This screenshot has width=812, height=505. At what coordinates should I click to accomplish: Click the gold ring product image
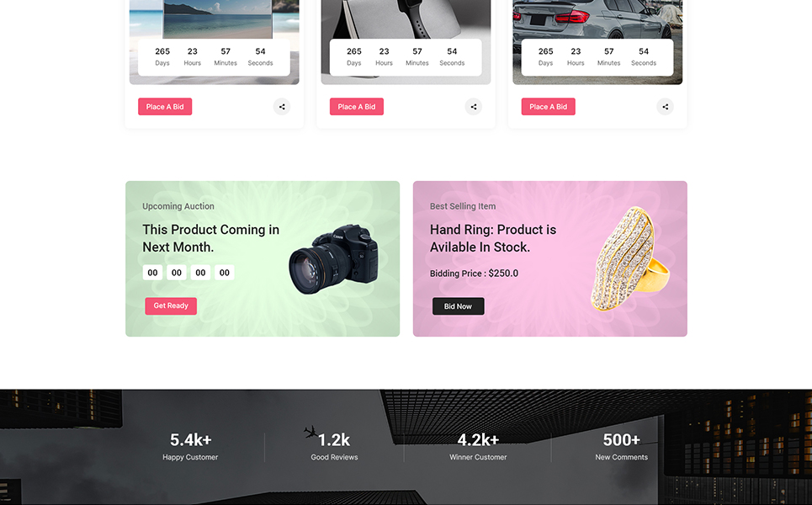(630, 259)
